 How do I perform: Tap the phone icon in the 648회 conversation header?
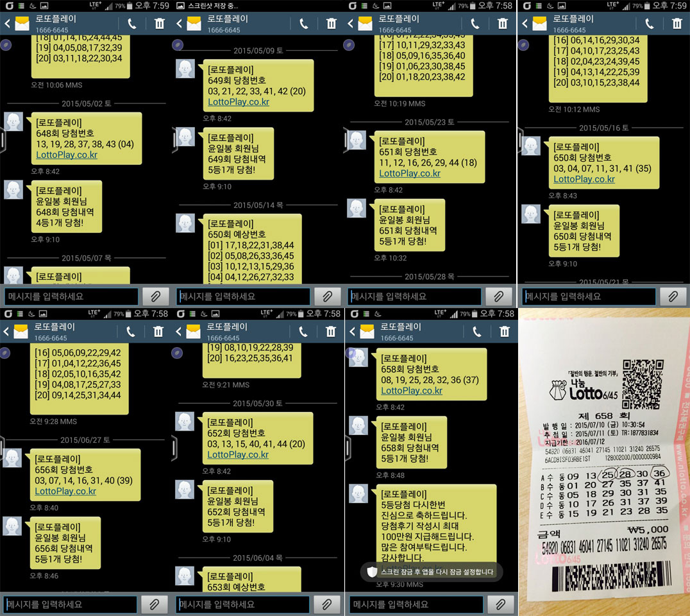tap(132, 24)
